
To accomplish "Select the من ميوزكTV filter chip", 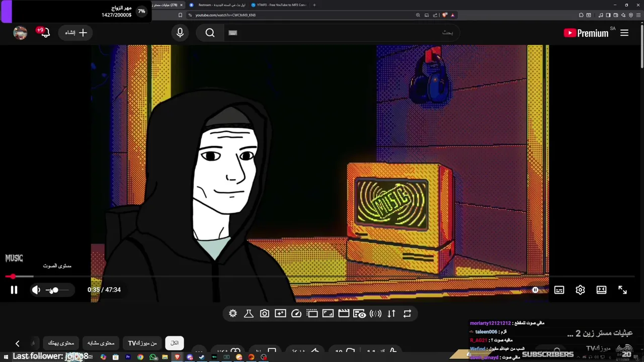I will click(x=142, y=343).
